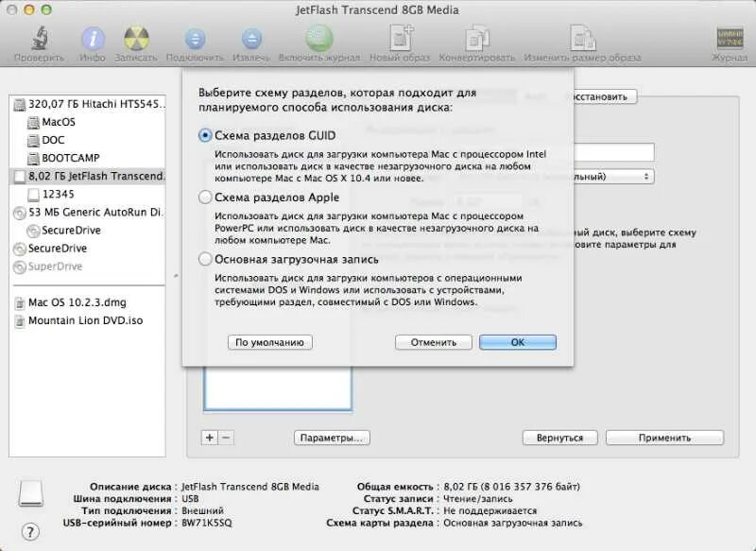The image size is (756, 551).
Task: Select the 320,07 ГБ Hitachi row text
Action: click(97, 104)
